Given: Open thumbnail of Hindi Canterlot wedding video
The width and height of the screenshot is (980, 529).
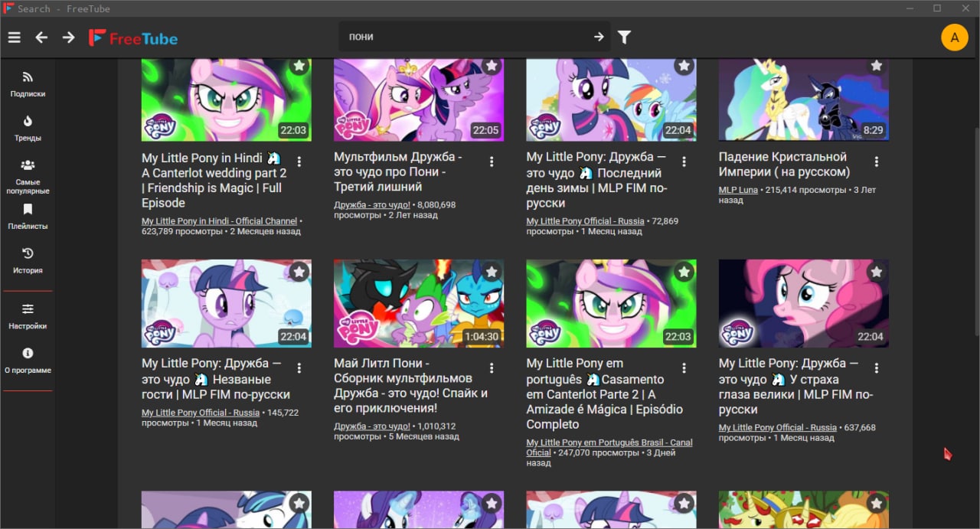Looking at the screenshot, I should coord(227,100).
